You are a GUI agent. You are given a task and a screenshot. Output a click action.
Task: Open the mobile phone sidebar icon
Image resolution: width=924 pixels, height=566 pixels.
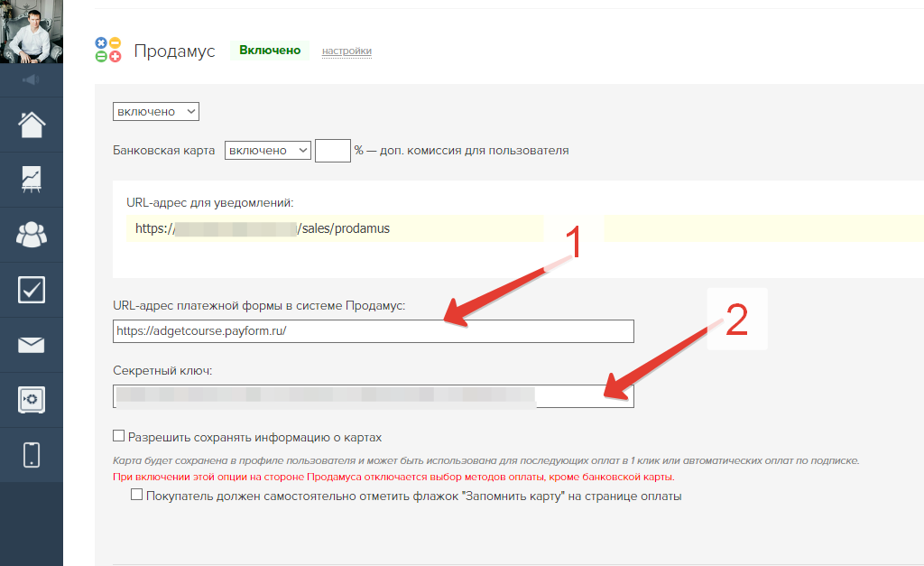point(32,455)
